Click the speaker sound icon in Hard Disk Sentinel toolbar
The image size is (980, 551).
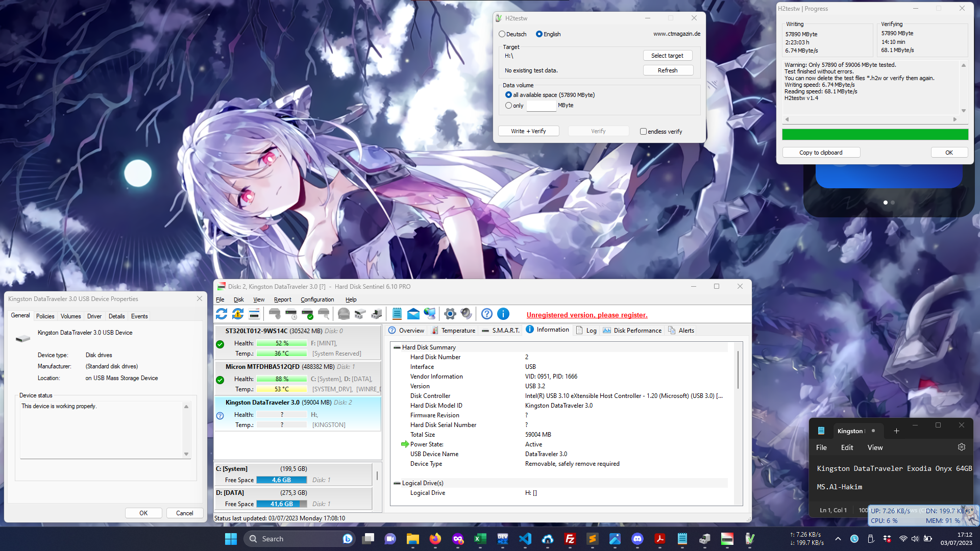point(466,314)
